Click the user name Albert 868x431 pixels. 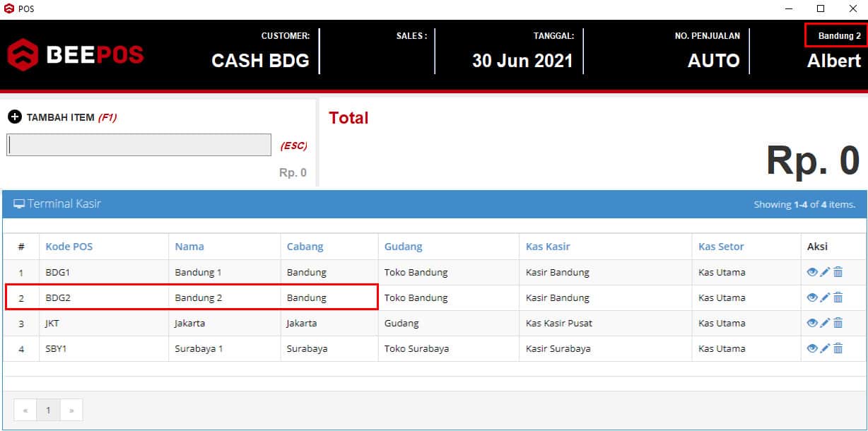[x=834, y=61]
